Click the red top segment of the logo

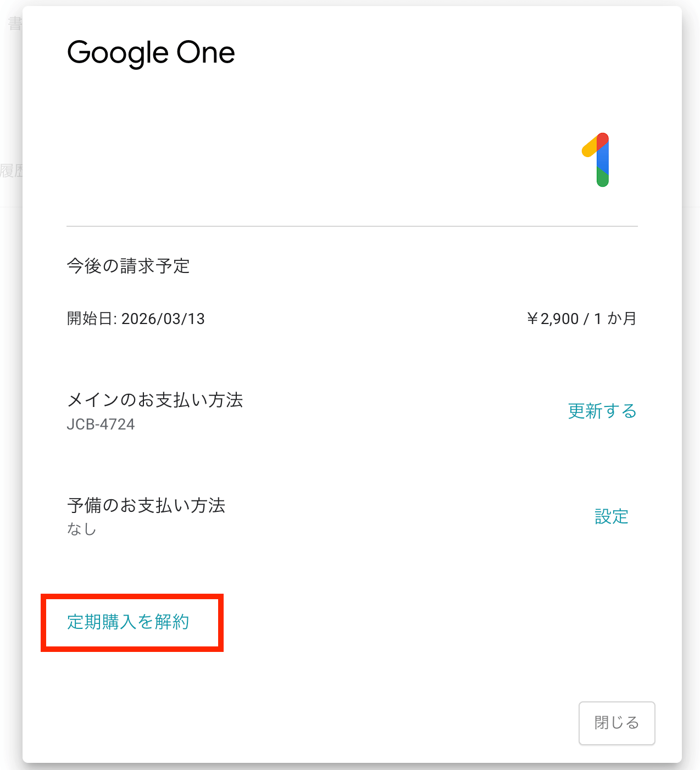tap(603, 140)
